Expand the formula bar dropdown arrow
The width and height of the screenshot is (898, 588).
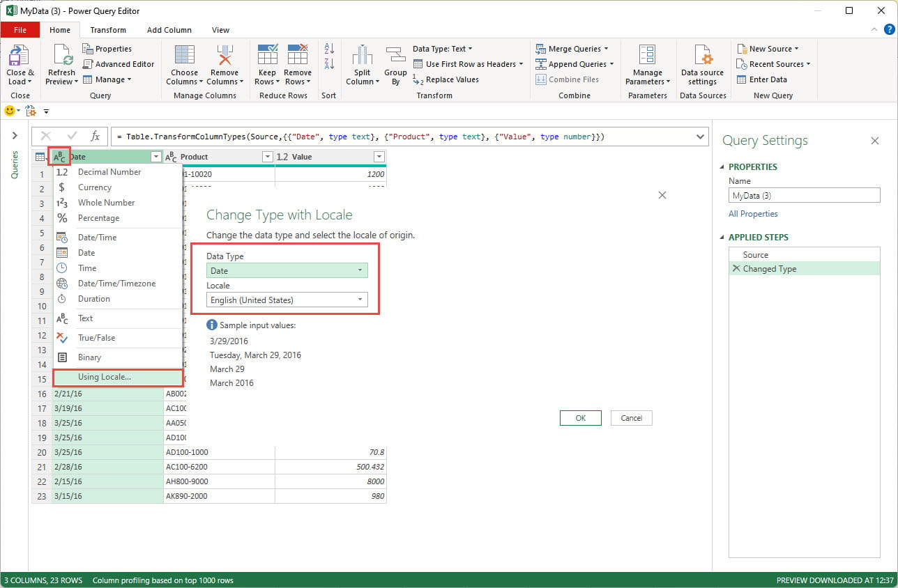pos(701,137)
